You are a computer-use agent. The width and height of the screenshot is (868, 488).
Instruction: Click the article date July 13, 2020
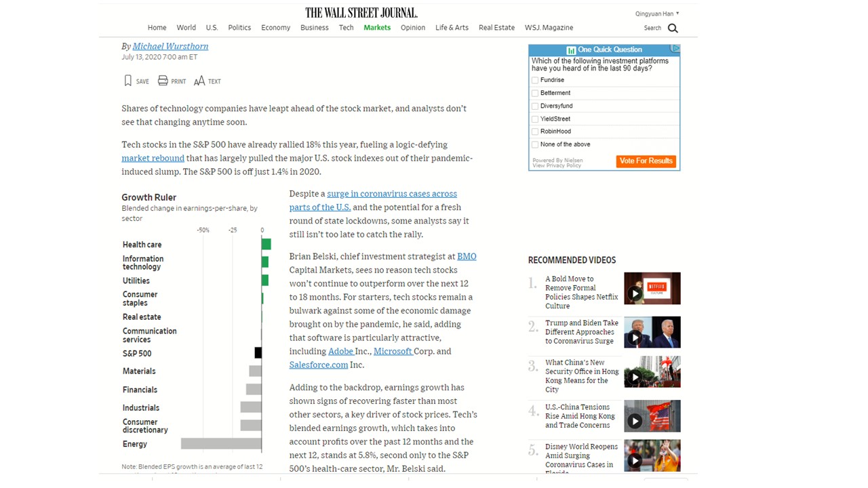coord(159,58)
